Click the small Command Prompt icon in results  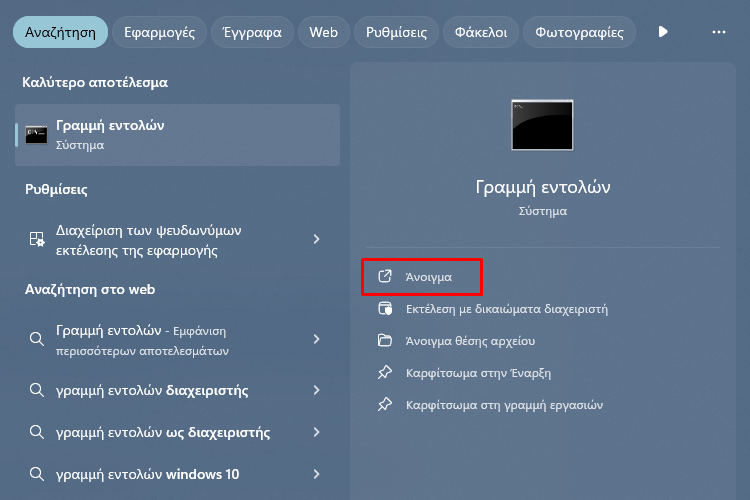coord(36,135)
